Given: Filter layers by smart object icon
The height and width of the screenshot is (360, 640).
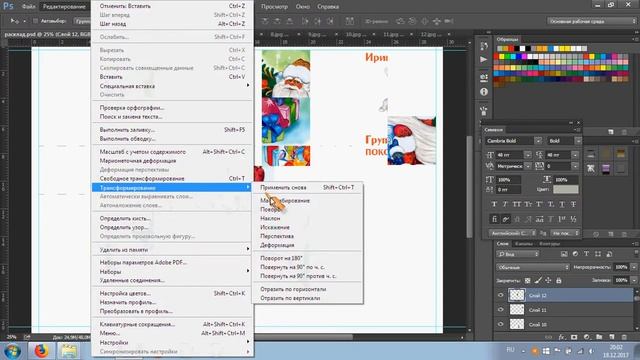Looking at the screenshot, I should click(x=609, y=254).
